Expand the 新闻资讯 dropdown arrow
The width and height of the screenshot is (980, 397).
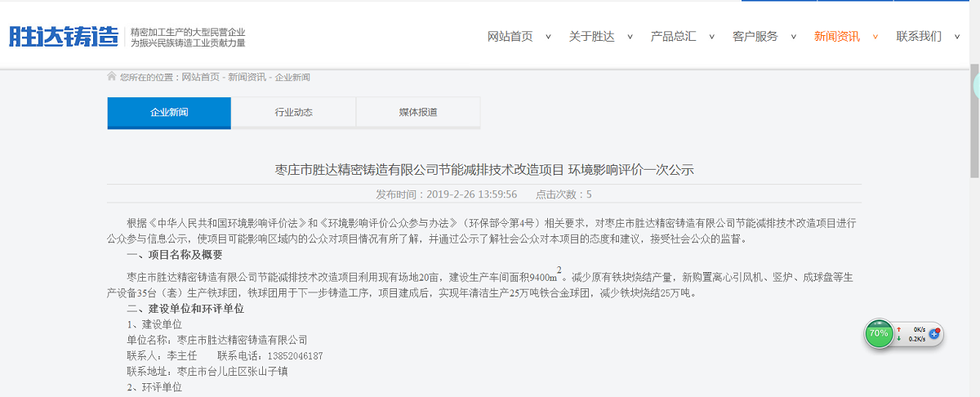coord(875,37)
